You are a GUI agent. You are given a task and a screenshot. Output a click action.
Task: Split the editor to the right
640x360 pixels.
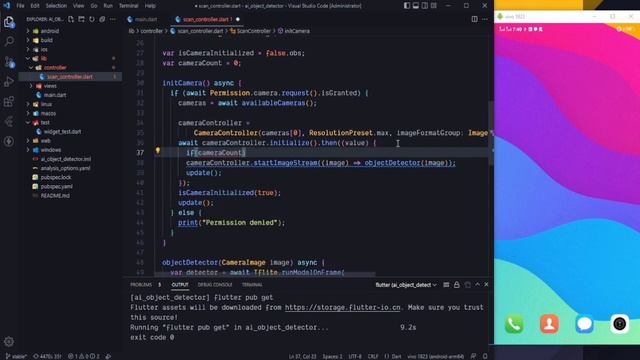coord(474,19)
